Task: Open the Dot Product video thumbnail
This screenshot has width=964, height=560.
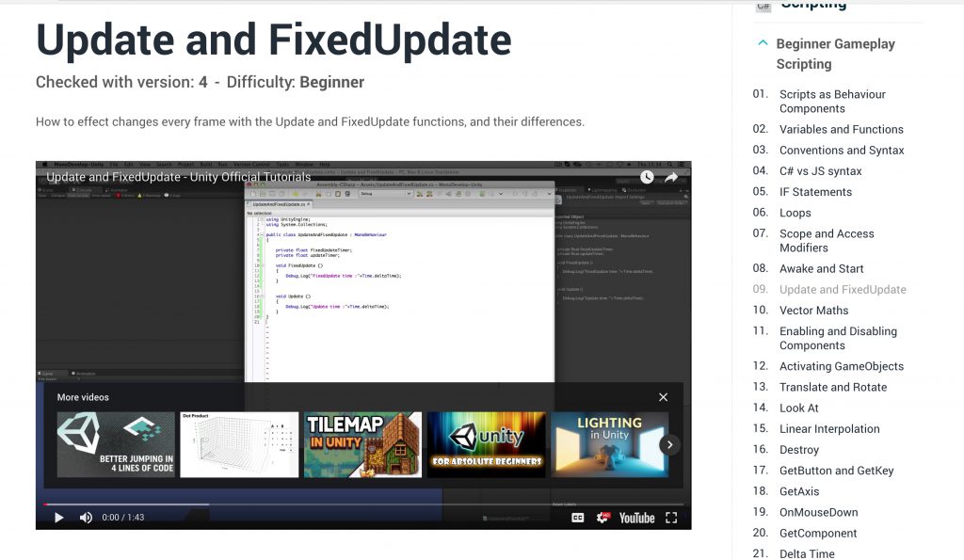Action: pos(239,444)
